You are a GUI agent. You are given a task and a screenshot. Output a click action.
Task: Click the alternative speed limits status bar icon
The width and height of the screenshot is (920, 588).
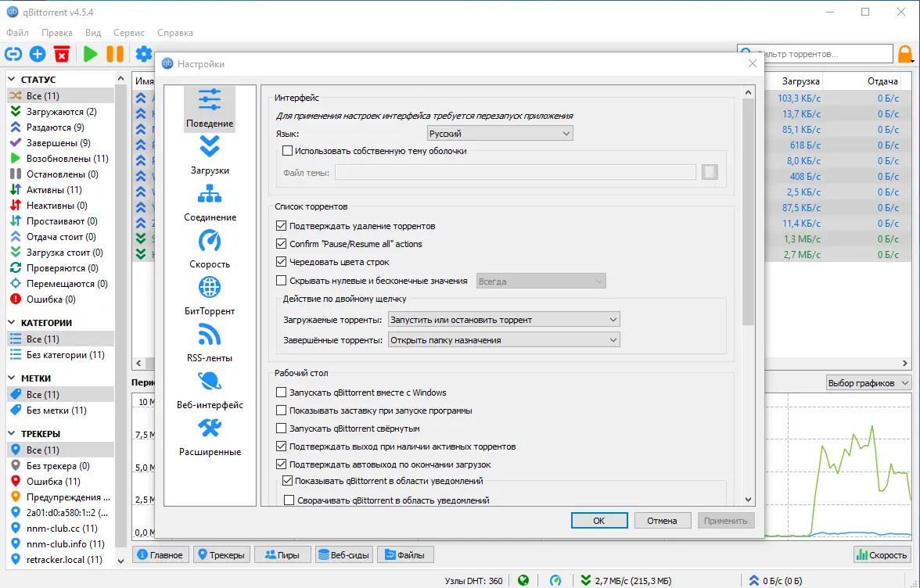tap(555, 580)
